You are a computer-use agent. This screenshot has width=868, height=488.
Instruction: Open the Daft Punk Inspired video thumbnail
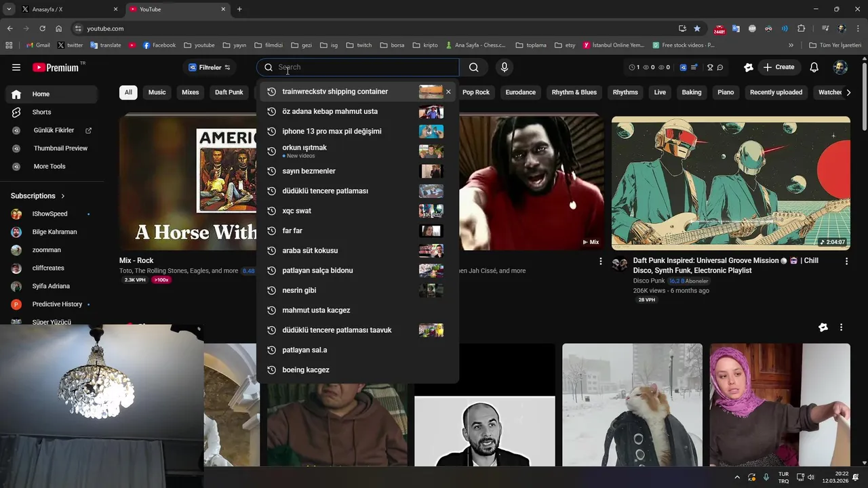[x=731, y=183]
